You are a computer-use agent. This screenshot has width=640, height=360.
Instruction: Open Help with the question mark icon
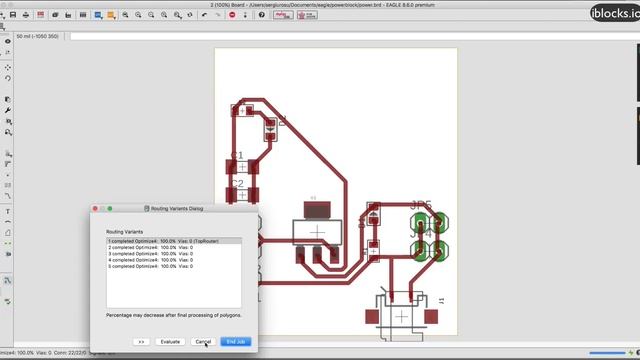262,15
